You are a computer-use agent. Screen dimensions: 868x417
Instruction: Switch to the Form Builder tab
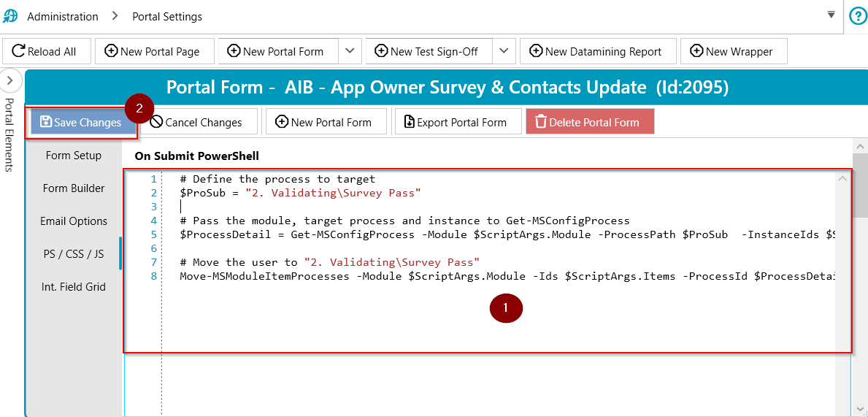point(74,188)
